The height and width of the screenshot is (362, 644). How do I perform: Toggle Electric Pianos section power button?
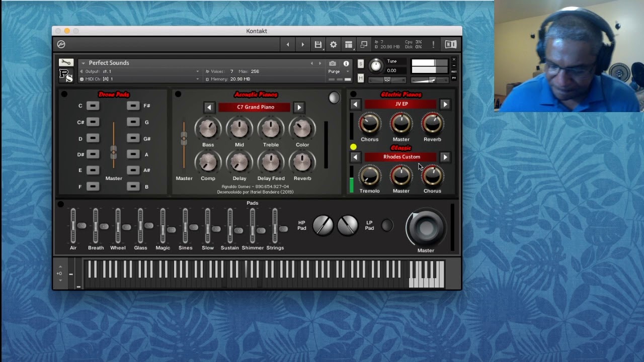pos(353,94)
